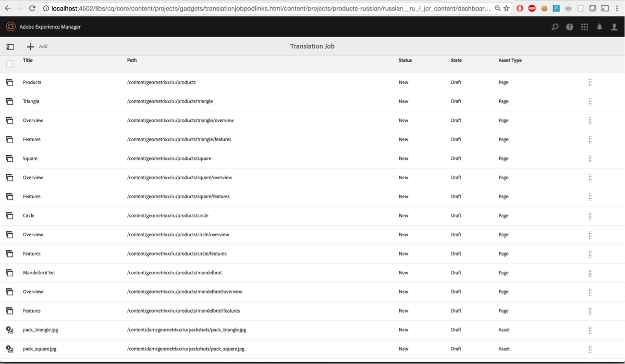Click the Status column header
Screen dimensions: 625x364
(x=405, y=61)
